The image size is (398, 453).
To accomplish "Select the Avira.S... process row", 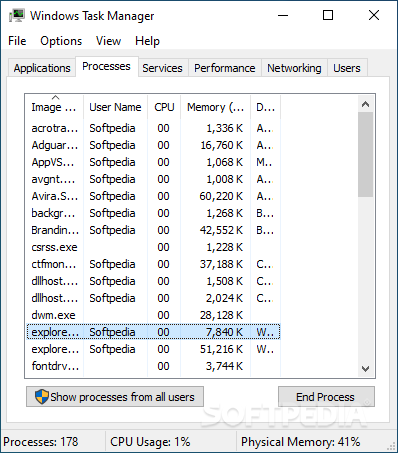I will coord(153,196).
